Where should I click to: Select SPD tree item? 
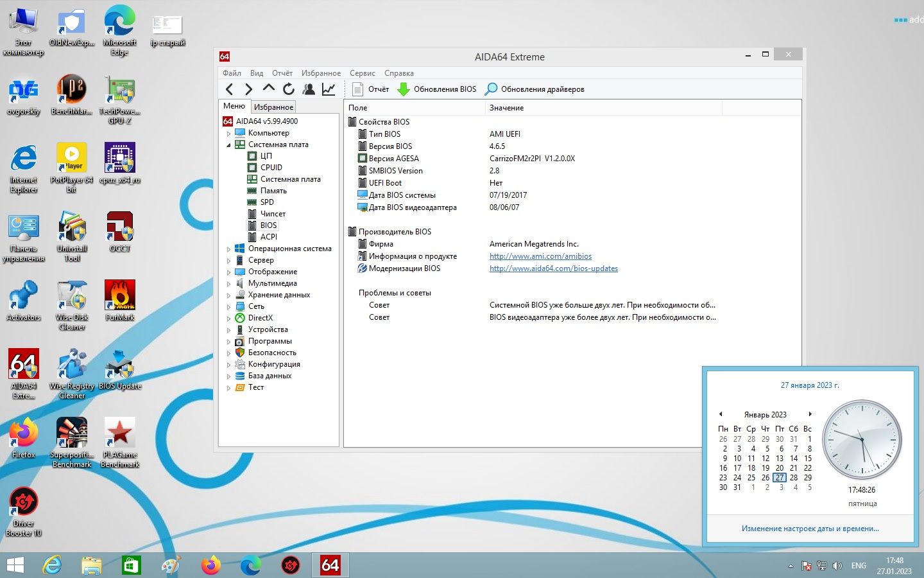click(x=267, y=202)
